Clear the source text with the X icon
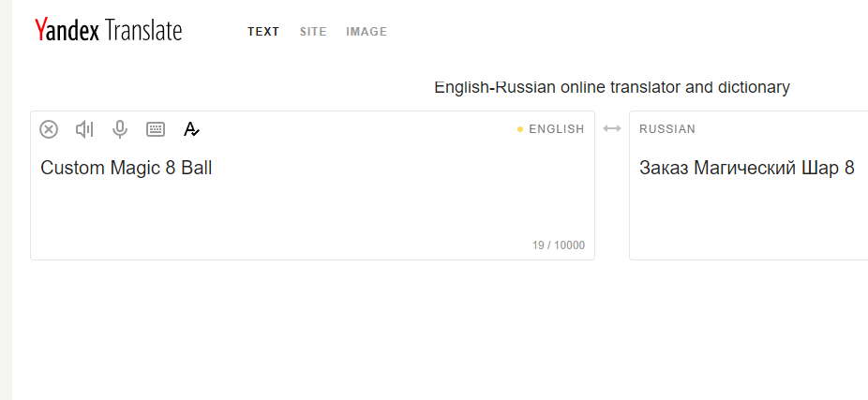 coord(49,129)
